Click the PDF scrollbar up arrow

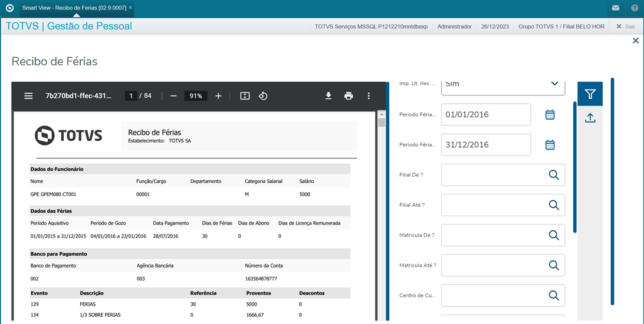[x=382, y=114]
